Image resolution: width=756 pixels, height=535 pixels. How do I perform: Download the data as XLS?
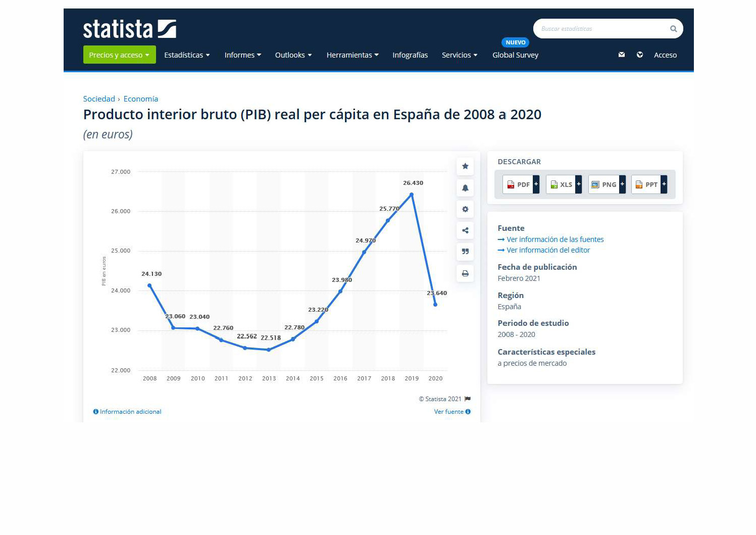click(564, 184)
